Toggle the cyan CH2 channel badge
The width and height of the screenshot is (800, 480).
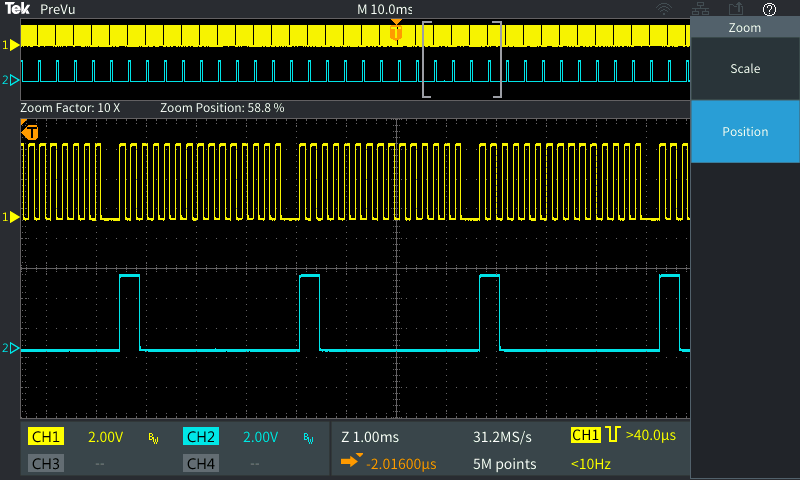201,437
